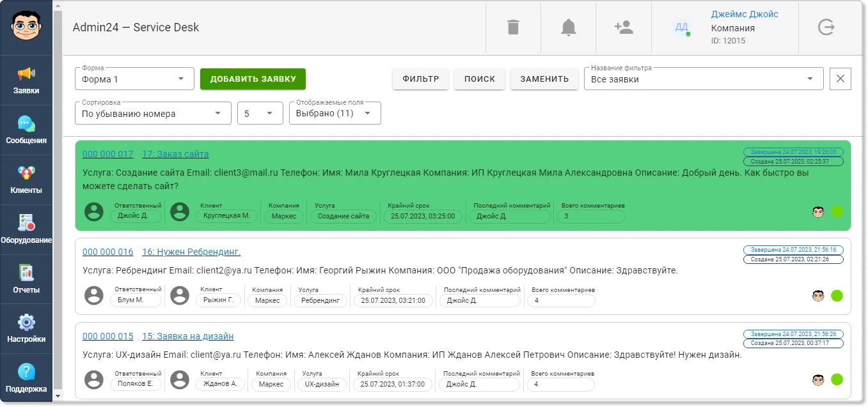Open the trash bin icon in header
The width and height of the screenshot is (868, 407).
(x=513, y=27)
